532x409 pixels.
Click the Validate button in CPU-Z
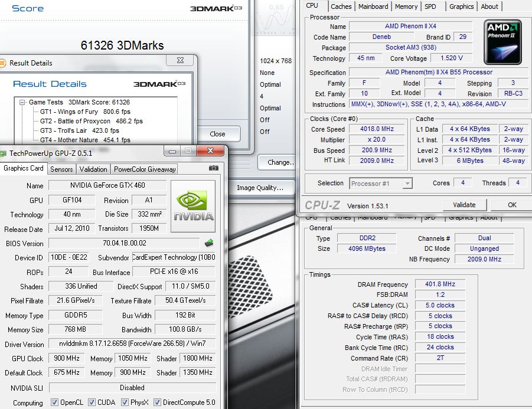(465, 205)
